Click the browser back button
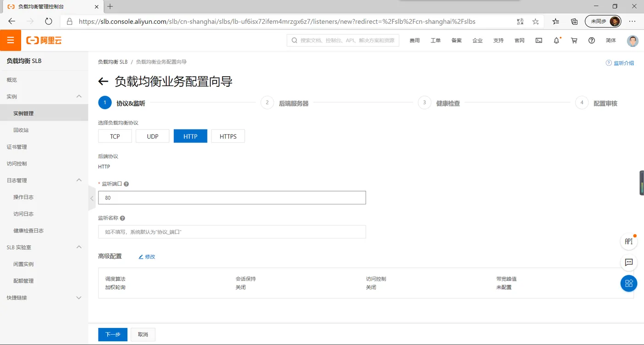The image size is (644, 345). pyautogui.click(x=12, y=21)
